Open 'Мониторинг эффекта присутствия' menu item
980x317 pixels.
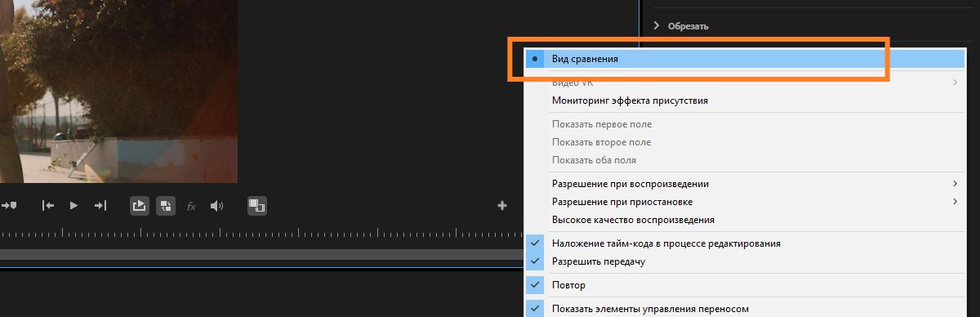(x=744, y=100)
